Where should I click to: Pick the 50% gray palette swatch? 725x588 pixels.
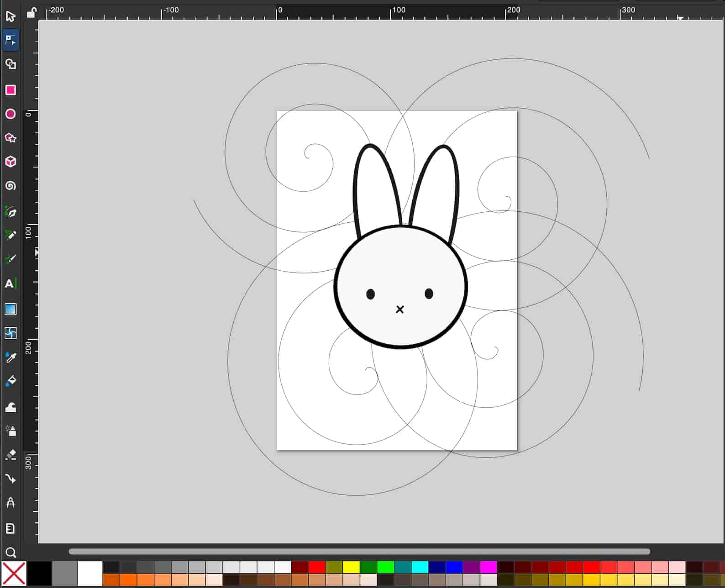(65, 574)
